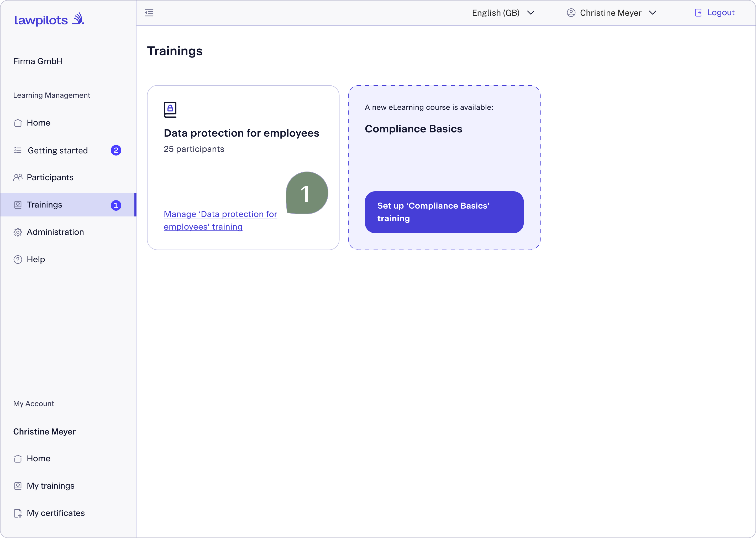756x538 pixels.
Task: Click the language dropdown chevron arrow
Action: (531, 13)
